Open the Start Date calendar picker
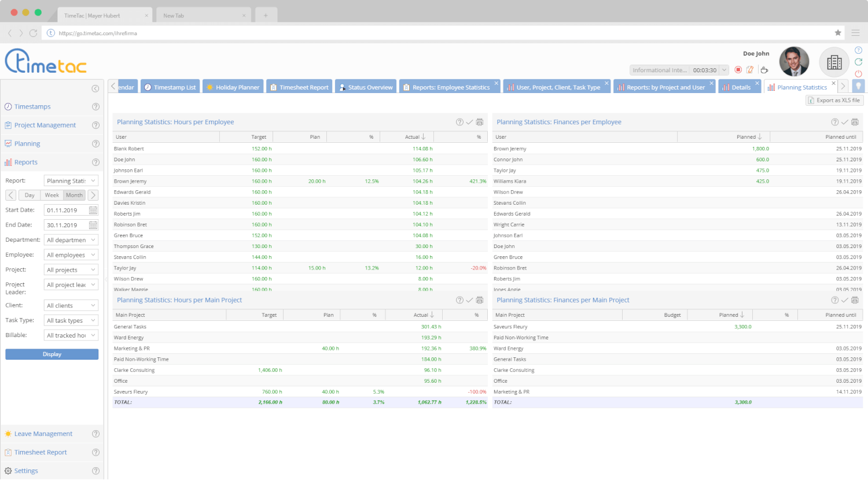 click(x=93, y=210)
